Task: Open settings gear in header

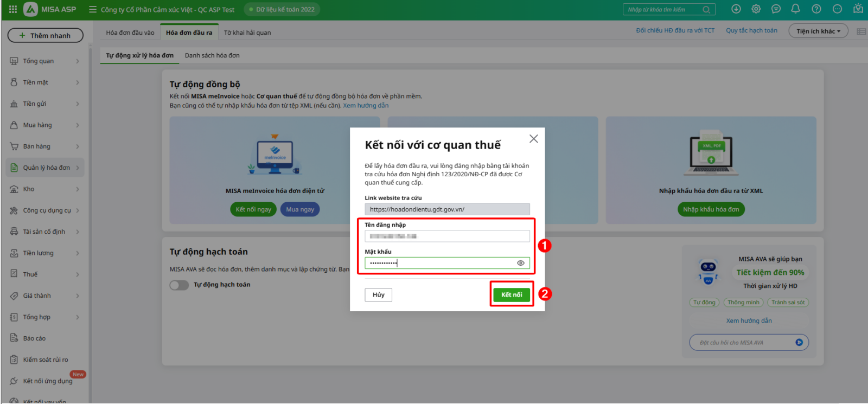Action: pos(756,9)
